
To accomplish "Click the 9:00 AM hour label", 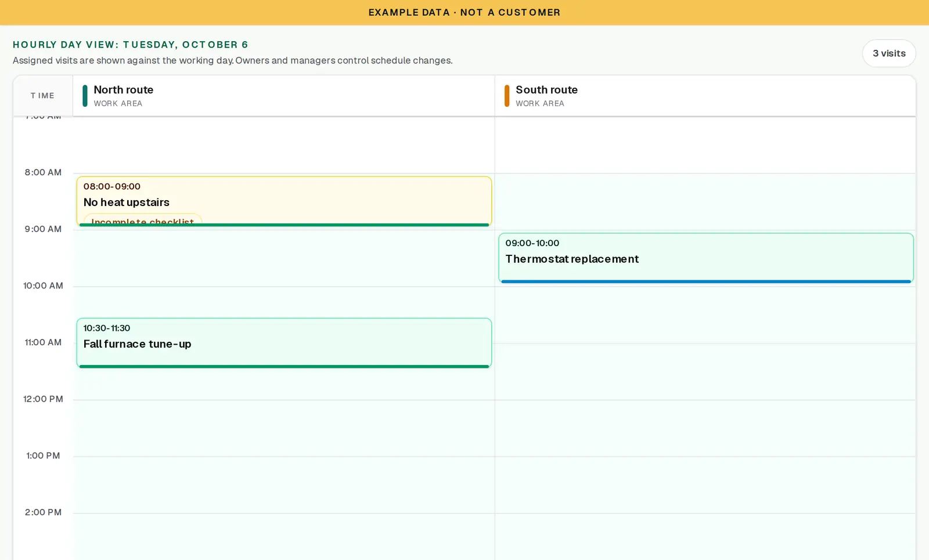I will pos(43,229).
